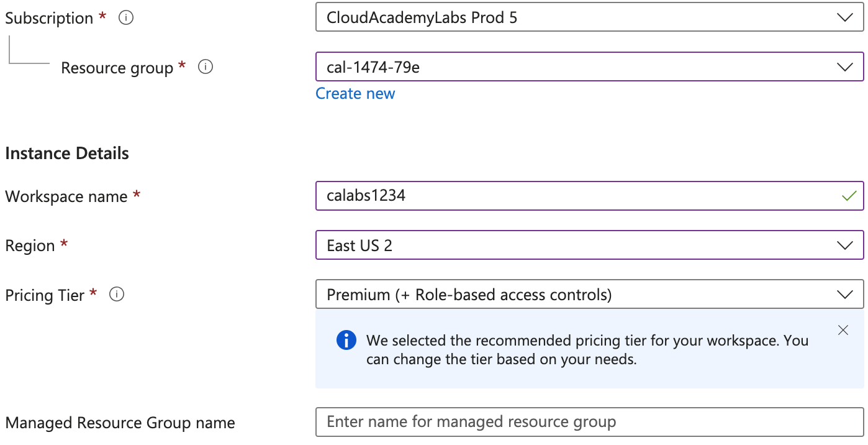The width and height of the screenshot is (868, 445).
Task: Click the Subscription field label
Action: [49, 18]
